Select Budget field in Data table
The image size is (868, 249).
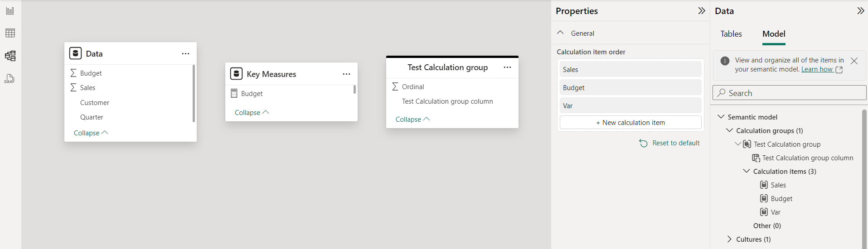[91, 73]
